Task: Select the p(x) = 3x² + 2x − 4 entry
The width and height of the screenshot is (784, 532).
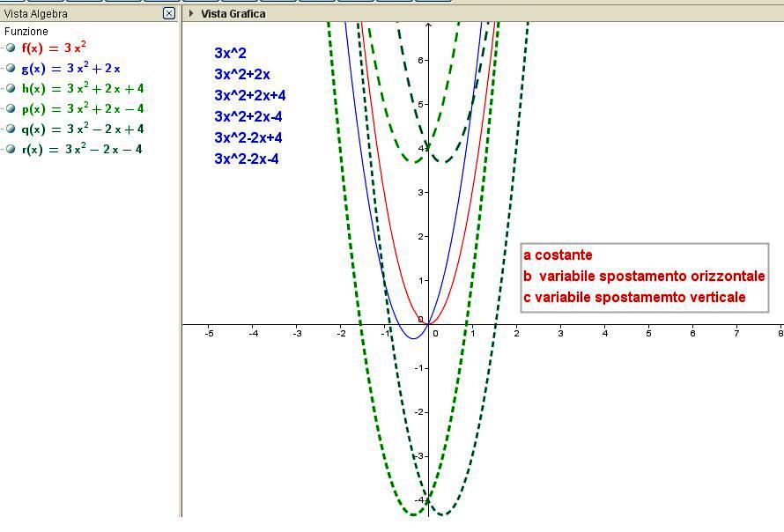Action: coord(83,108)
